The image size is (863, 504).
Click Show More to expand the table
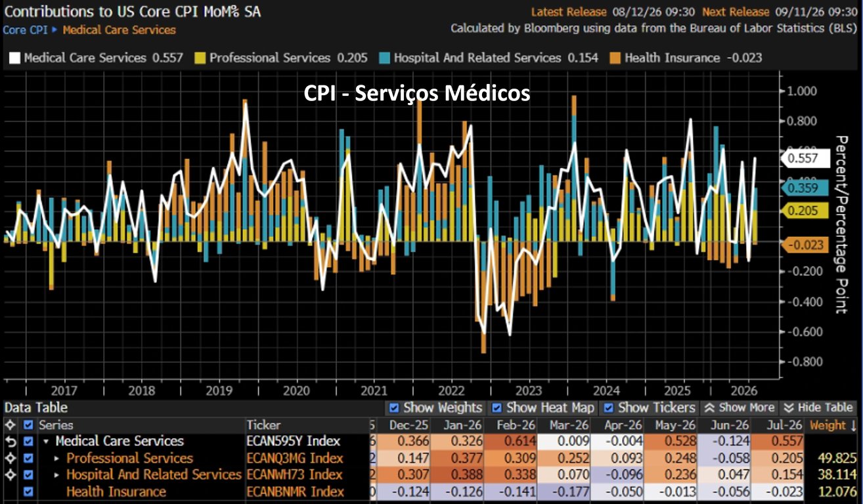pyautogui.click(x=738, y=408)
